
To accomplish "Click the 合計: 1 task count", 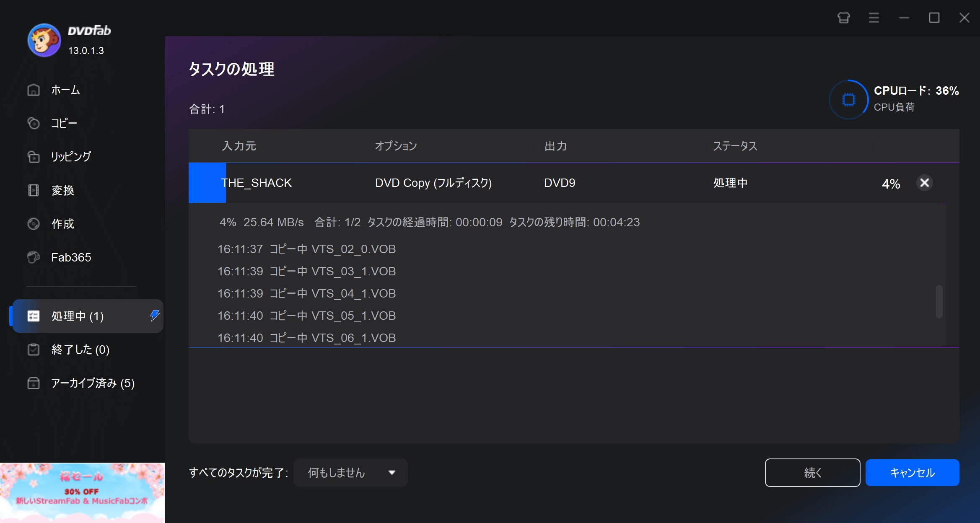I will [x=207, y=109].
